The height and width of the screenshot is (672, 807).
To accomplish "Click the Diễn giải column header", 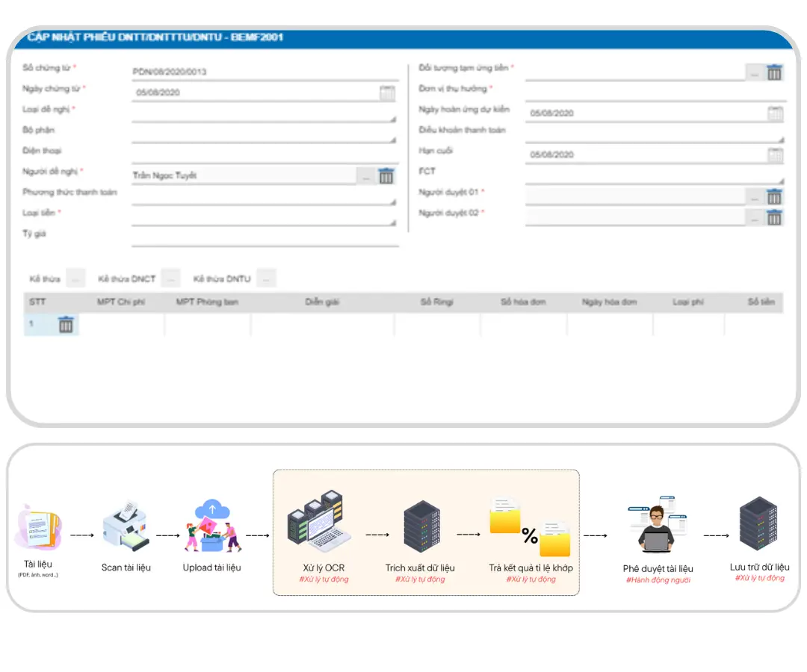I will [x=323, y=302].
